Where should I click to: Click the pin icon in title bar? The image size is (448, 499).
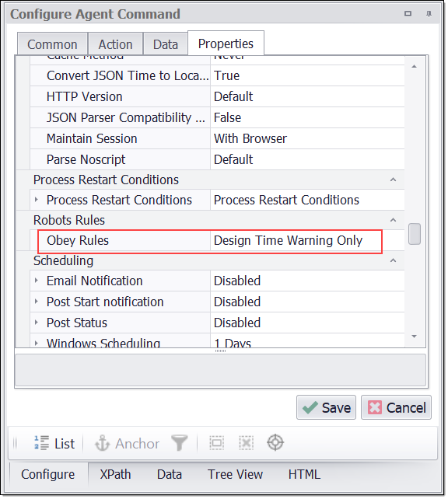(429, 14)
